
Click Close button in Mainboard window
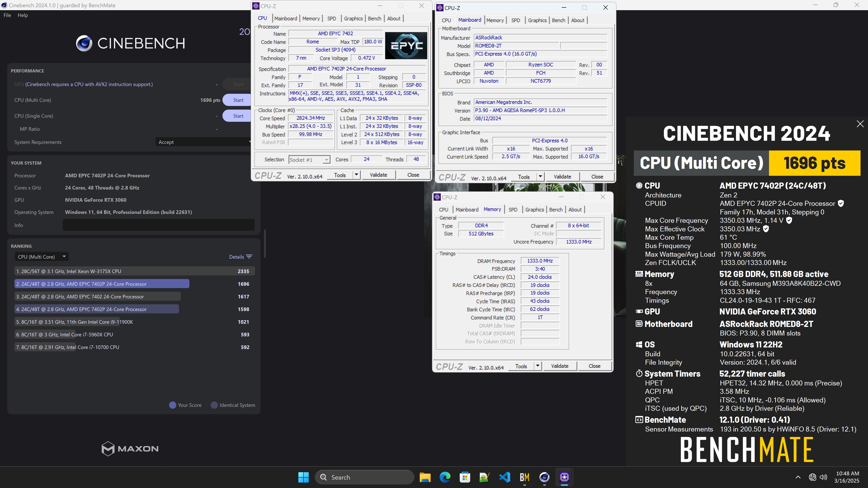click(x=597, y=177)
